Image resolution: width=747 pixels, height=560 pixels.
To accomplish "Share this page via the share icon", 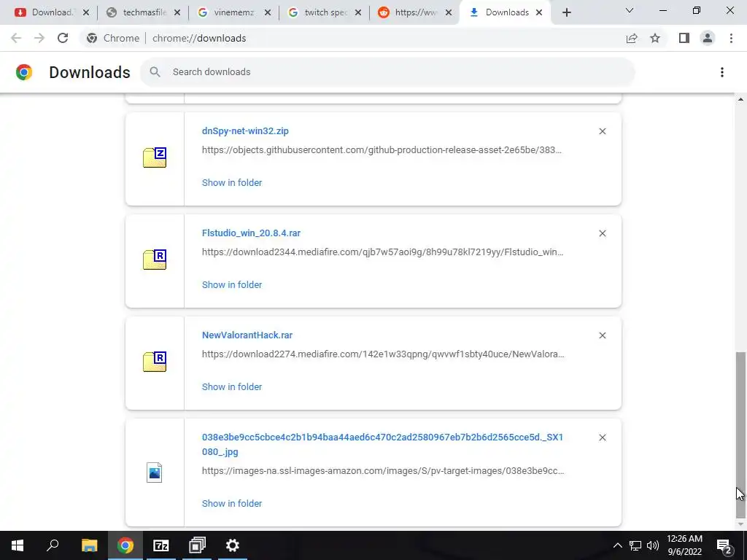I will tap(632, 38).
